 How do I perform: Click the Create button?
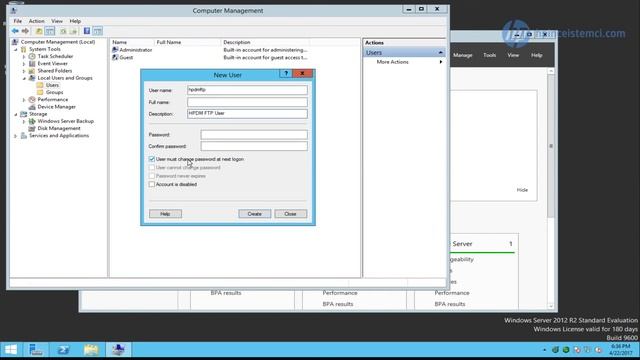255,214
